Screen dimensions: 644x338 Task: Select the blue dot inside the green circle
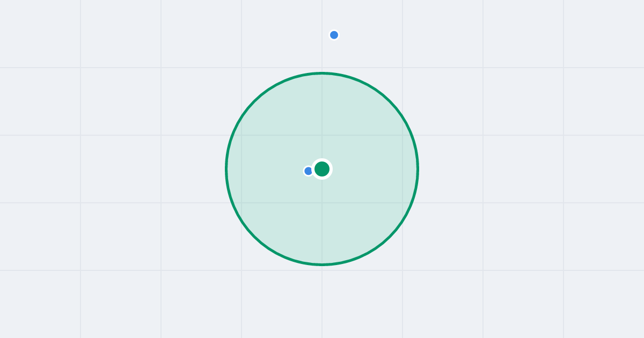tap(308, 171)
